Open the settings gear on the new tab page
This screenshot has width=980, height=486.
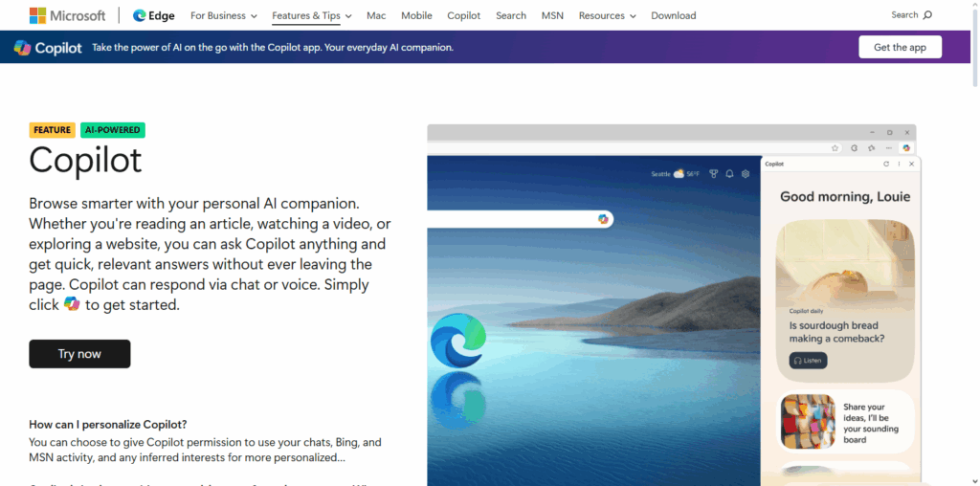click(x=745, y=174)
